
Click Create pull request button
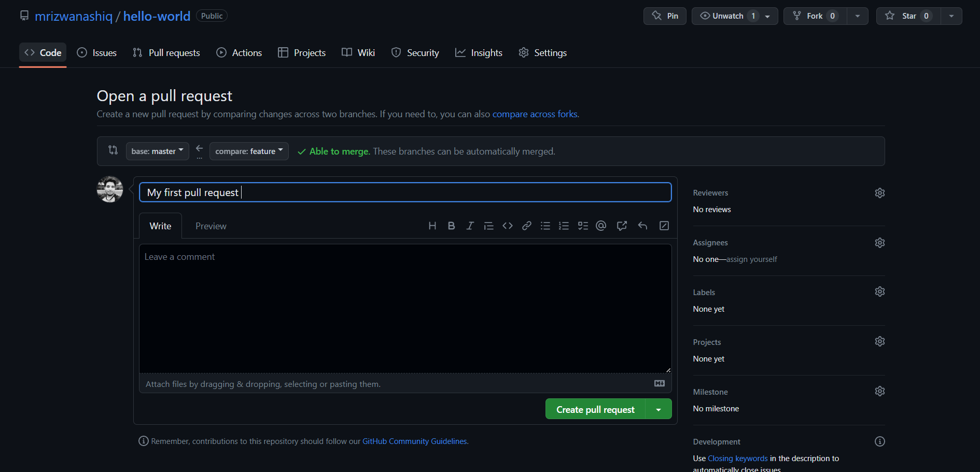point(595,409)
